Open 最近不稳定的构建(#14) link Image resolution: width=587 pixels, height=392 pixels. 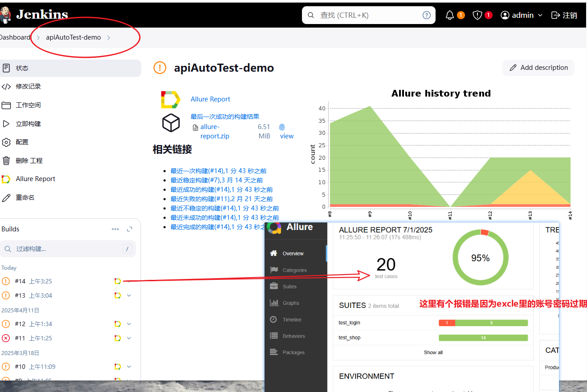point(224,208)
